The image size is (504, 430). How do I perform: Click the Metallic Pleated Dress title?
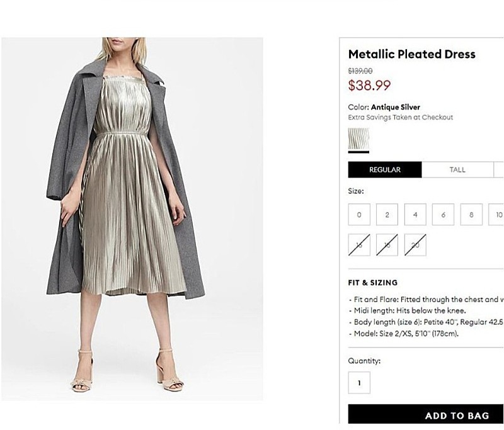pos(411,54)
